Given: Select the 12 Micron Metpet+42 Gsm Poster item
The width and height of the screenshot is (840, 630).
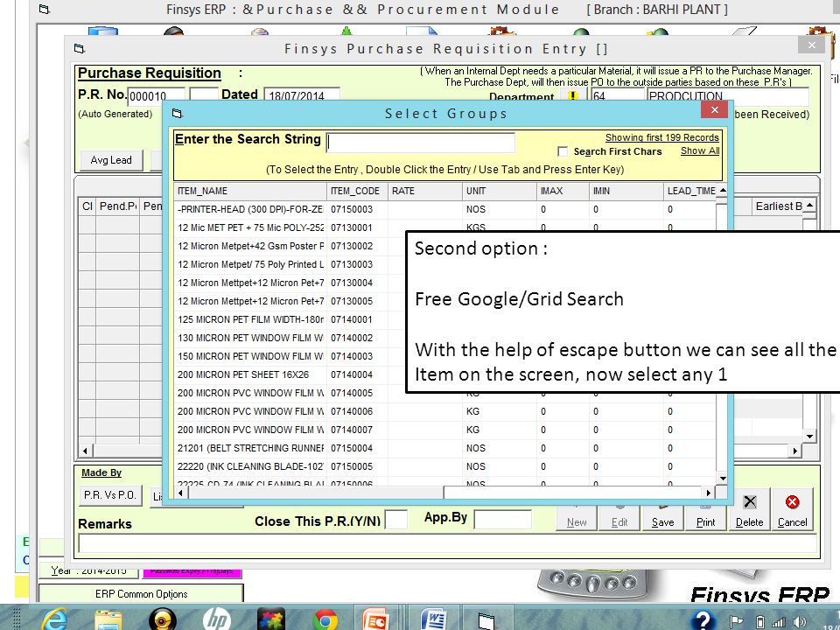Looking at the screenshot, I should pos(250,247).
